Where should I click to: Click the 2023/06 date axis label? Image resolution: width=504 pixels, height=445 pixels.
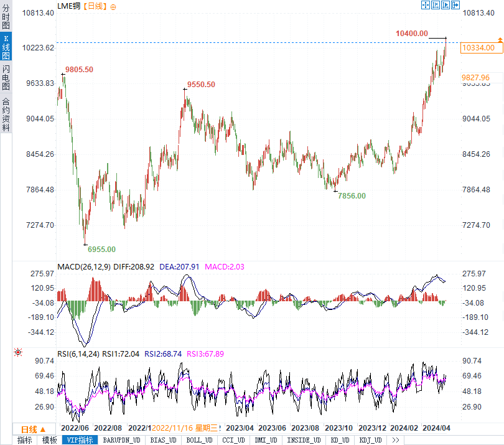tap(273, 428)
